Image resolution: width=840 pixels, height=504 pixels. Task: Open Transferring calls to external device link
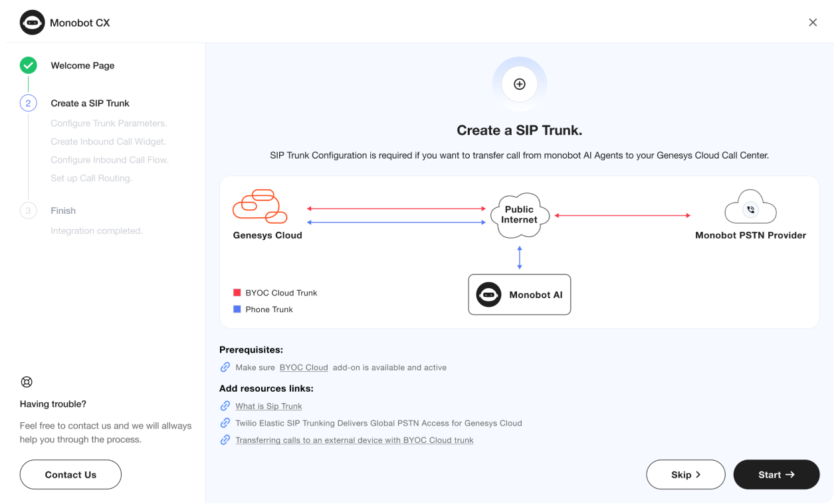354,440
